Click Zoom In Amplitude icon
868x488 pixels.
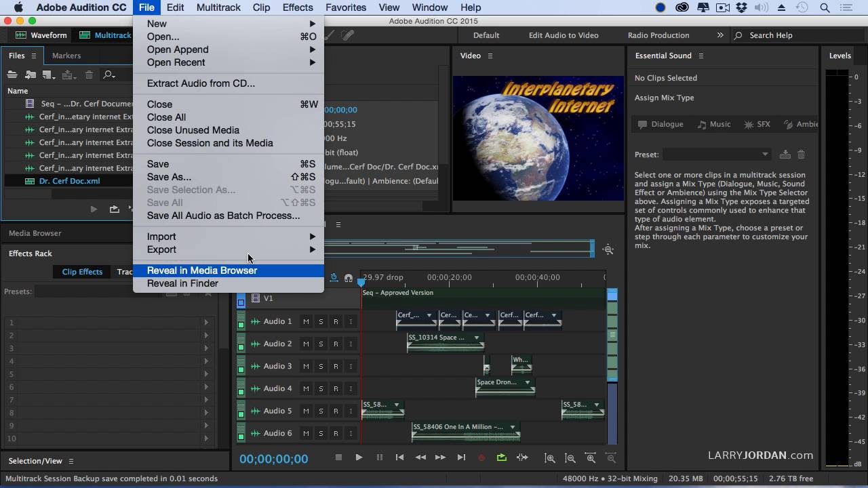coord(550,458)
